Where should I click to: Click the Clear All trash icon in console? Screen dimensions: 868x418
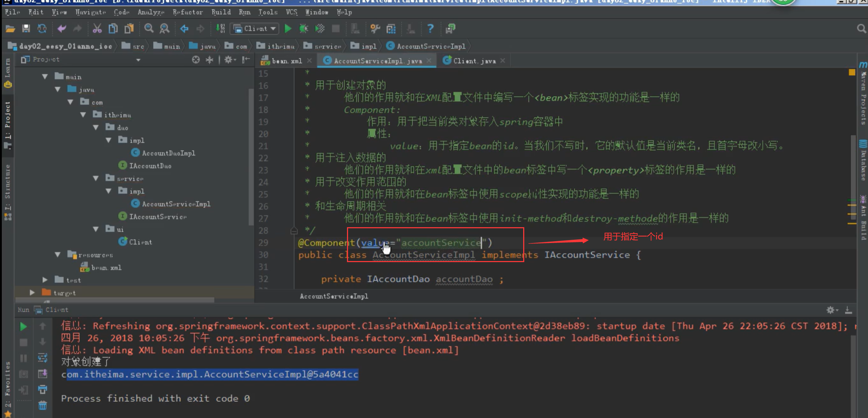43,405
